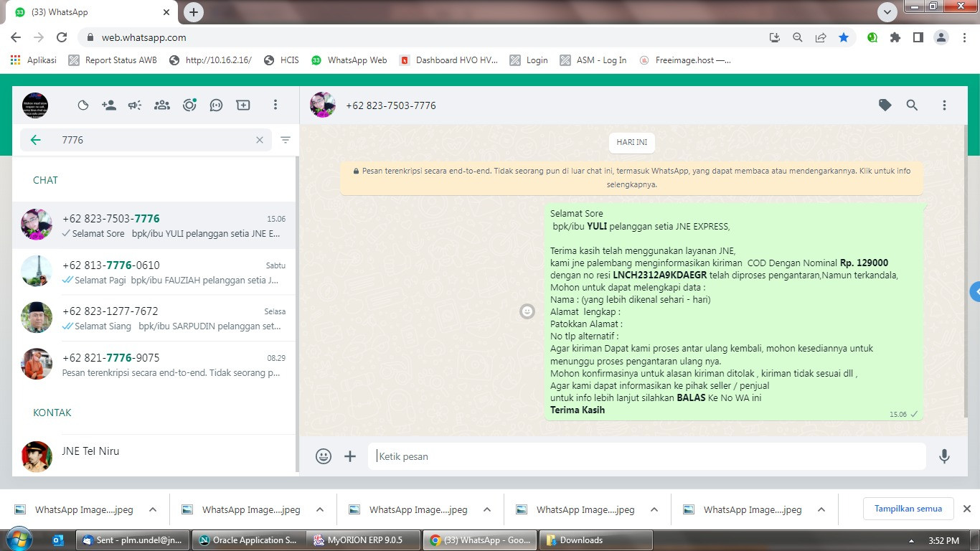Open the emoji picker beside the message box
Screen dimensions: 980x551
click(324, 456)
